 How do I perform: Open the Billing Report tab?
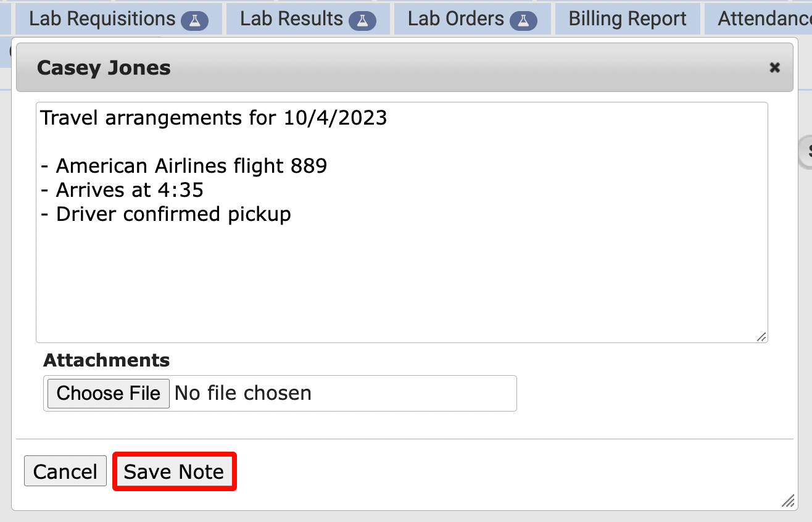tap(628, 19)
